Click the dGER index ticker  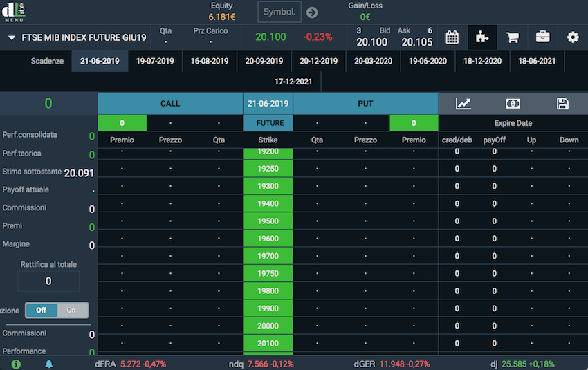[x=392, y=364]
